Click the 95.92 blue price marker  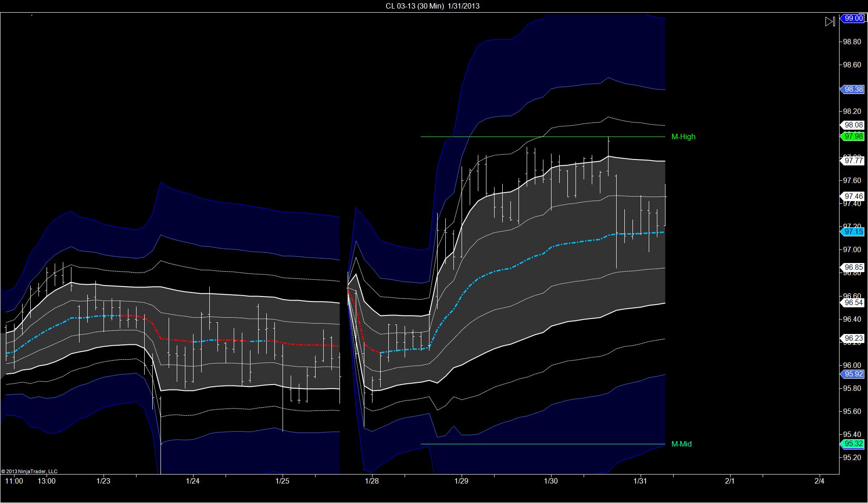click(x=853, y=374)
